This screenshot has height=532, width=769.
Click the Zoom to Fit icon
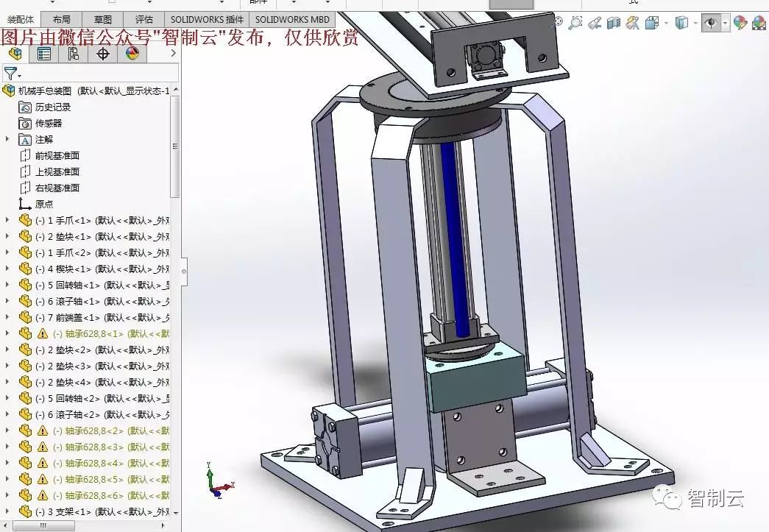pyautogui.click(x=558, y=22)
